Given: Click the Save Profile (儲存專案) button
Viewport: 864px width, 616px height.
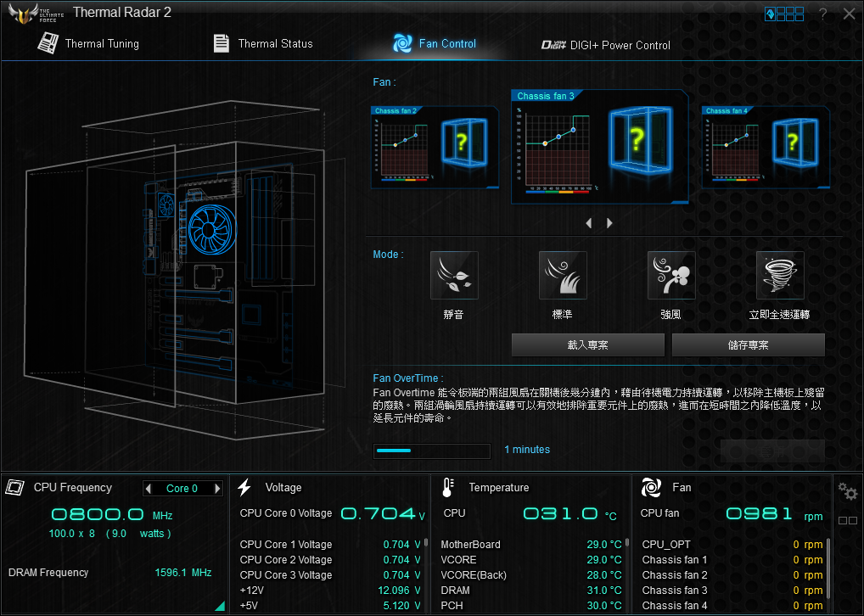Looking at the screenshot, I should [x=748, y=345].
